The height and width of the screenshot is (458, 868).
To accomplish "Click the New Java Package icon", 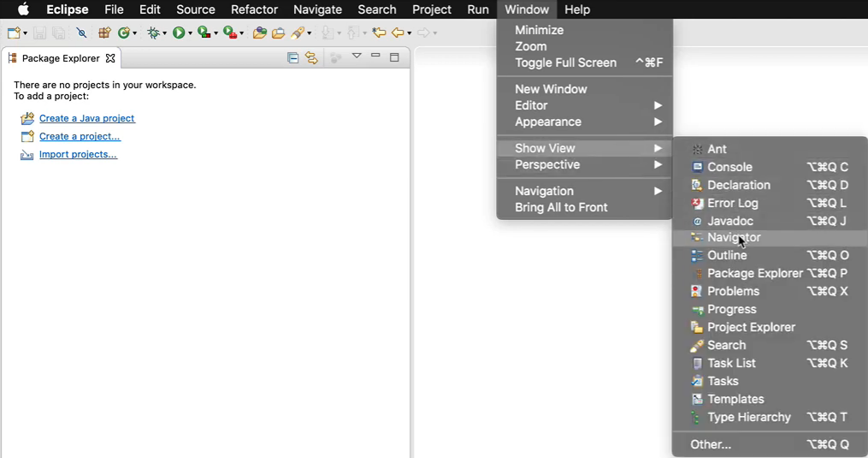I will [104, 33].
